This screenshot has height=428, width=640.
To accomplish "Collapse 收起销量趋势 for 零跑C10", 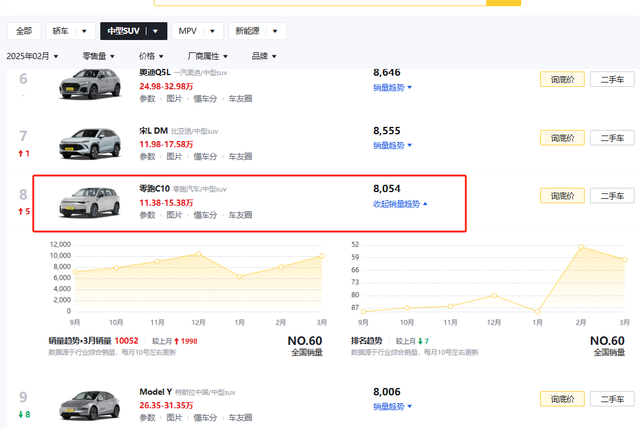I will click(400, 204).
